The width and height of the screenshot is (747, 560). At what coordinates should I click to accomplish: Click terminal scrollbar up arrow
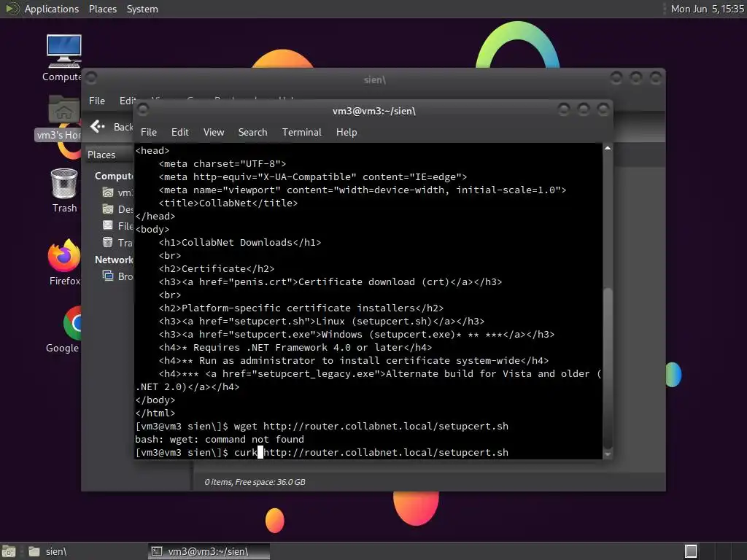[x=608, y=148]
